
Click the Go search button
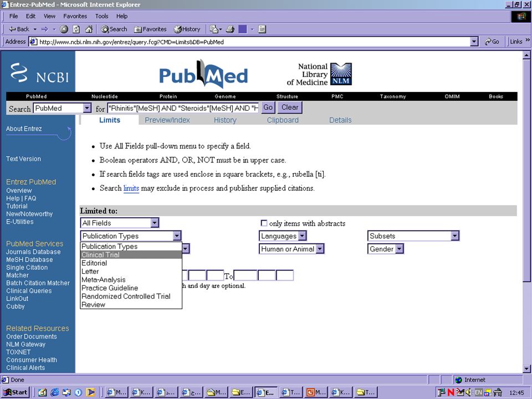tap(268, 108)
